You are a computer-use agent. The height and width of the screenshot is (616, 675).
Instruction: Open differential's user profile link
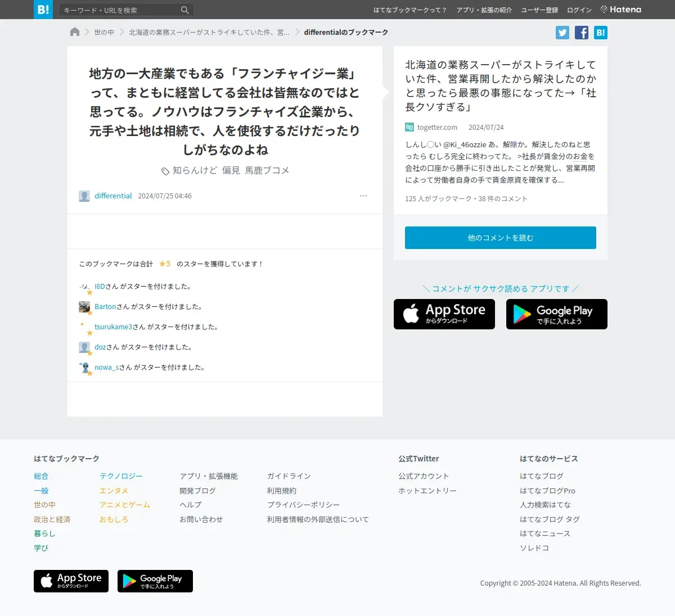click(x=113, y=196)
